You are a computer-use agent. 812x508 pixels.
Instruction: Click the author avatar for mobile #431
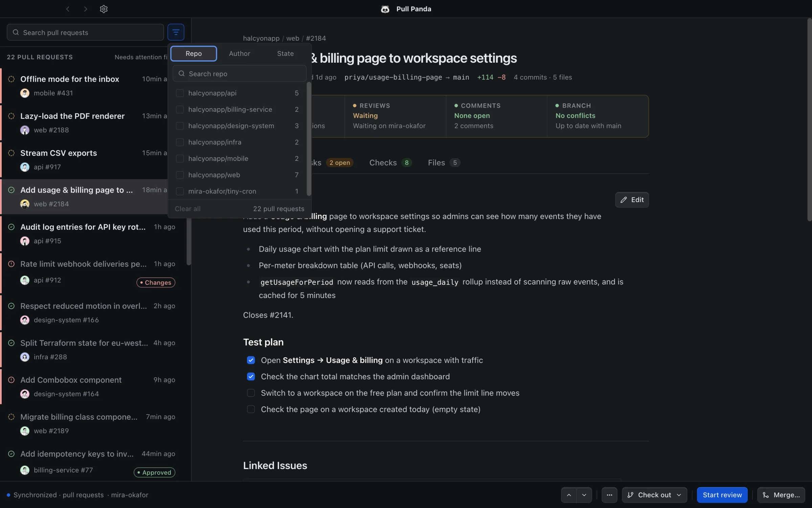[x=25, y=93]
